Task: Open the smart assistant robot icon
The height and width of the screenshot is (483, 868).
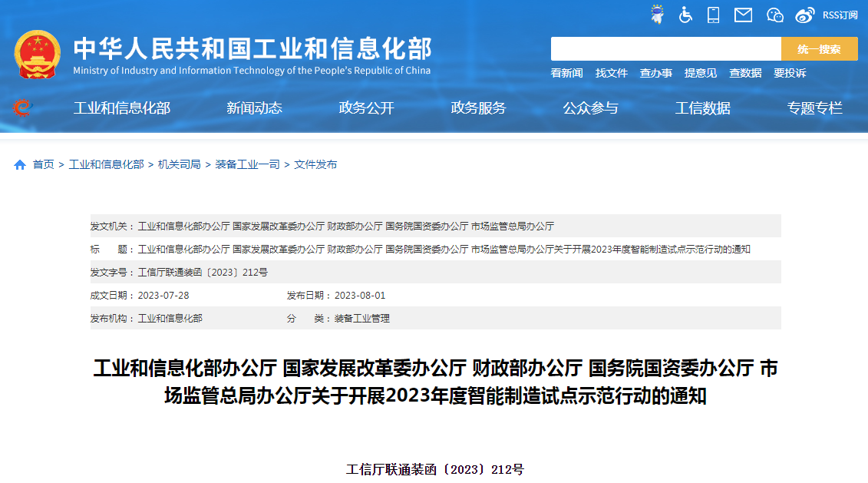Action: [657, 15]
